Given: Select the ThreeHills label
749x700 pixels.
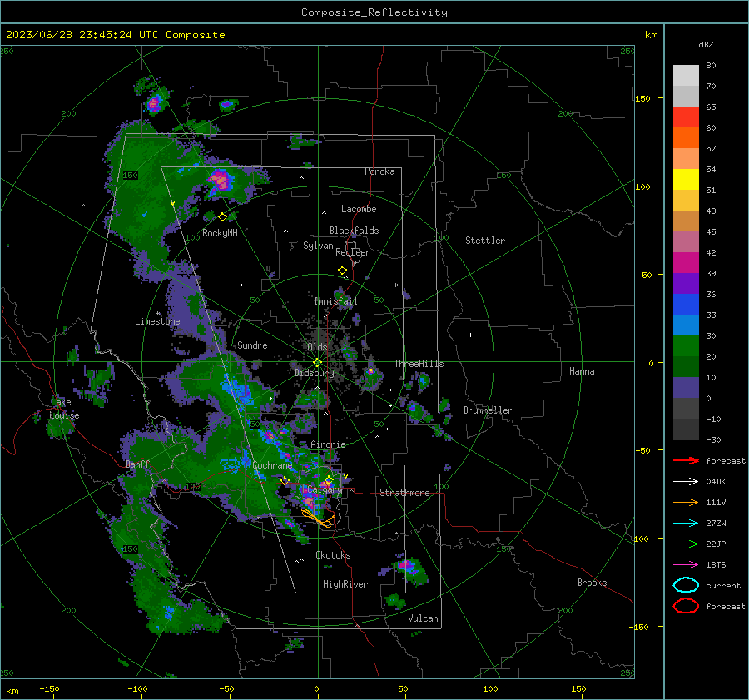Looking at the screenshot, I should [x=419, y=364].
